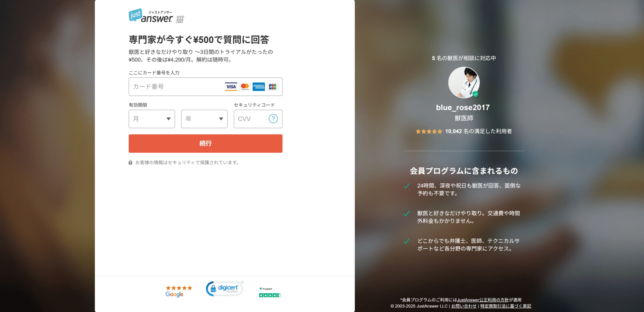Click the expert's star rating
The height and width of the screenshot is (312, 644).
(428, 131)
